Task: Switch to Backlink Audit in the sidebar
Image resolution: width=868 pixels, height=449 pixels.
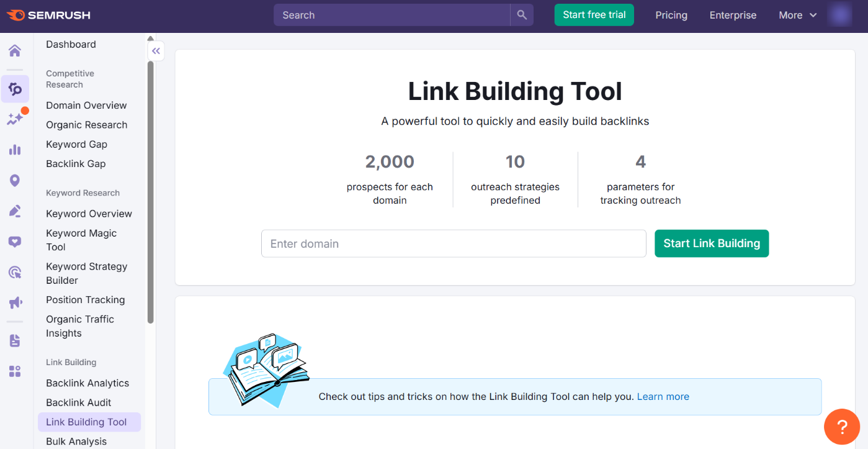Action: (79, 402)
